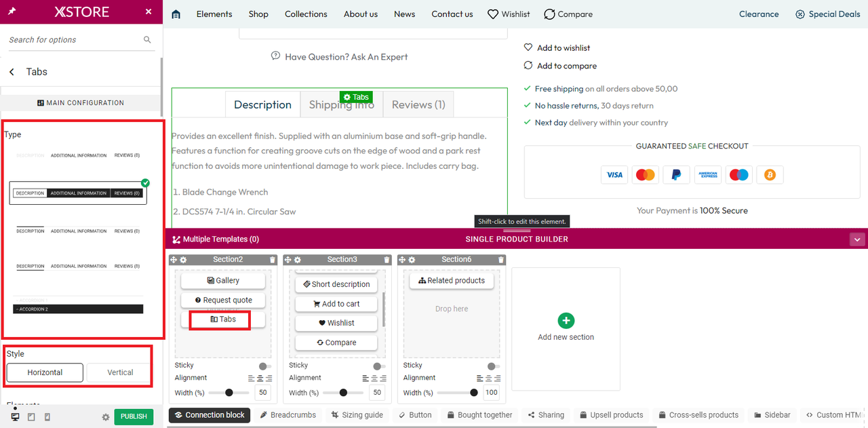
Task: Open the Description product tab
Action: [262, 104]
